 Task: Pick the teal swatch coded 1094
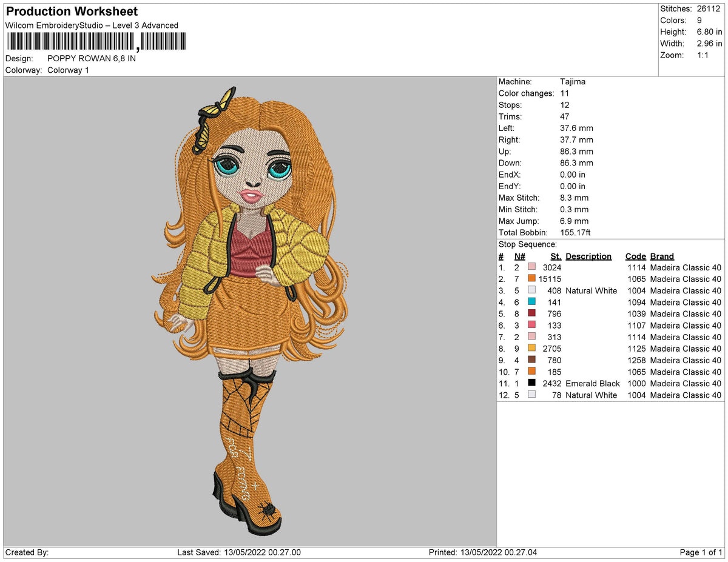click(x=532, y=302)
